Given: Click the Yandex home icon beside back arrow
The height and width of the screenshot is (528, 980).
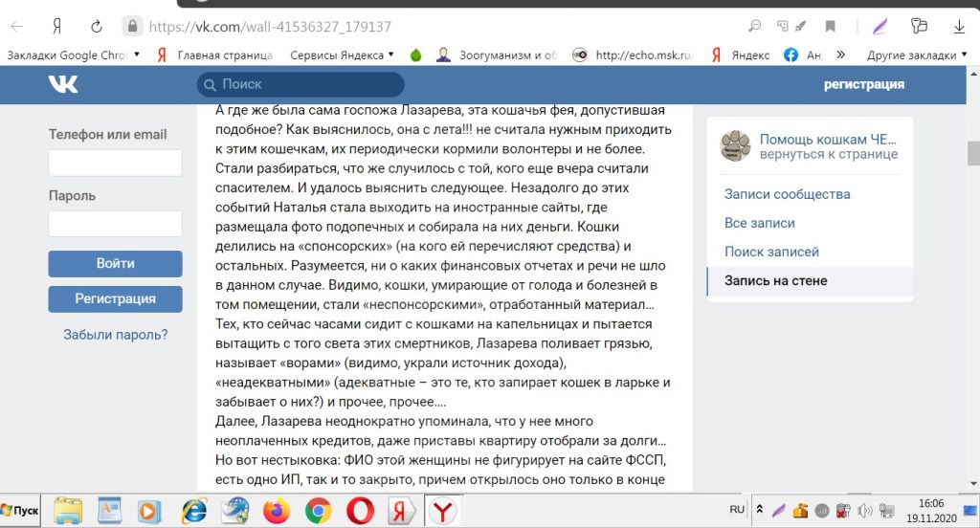Looking at the screenshot, I should 57,27.
